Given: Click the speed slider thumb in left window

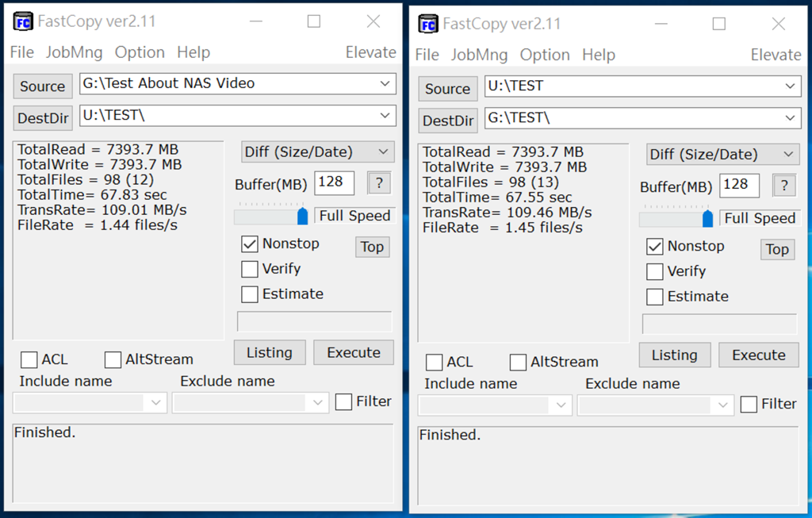Looking at the screenshot, I should [x=302, y=216].
